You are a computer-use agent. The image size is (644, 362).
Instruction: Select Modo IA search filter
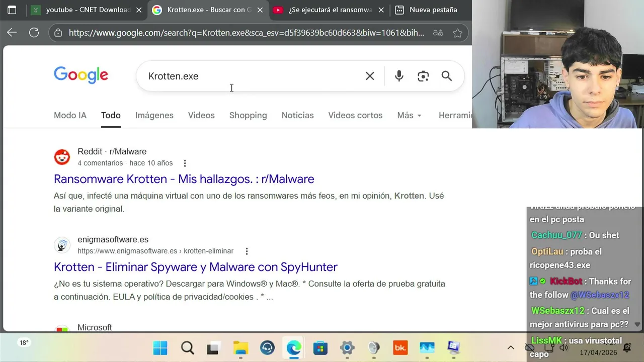(x=70, y=115)
